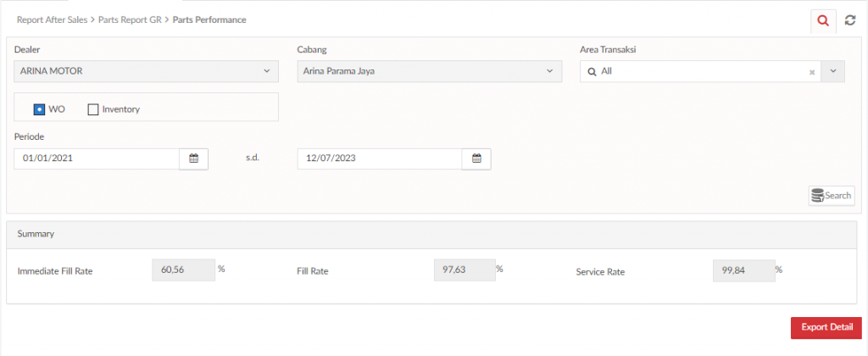Click the end date field 12/07/2023
868x356 pixels.
pyautogui.click(x=380, y=159)
